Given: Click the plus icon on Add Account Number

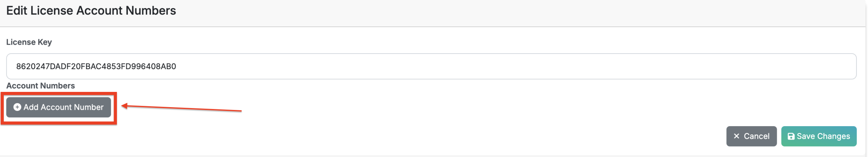Looking at the screenshot, I should click(x=17, y=107).
